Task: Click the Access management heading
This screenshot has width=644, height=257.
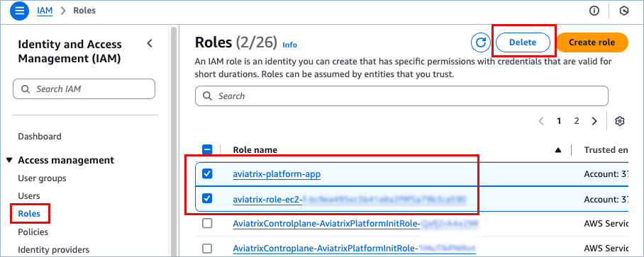Action: pos(66,160)
